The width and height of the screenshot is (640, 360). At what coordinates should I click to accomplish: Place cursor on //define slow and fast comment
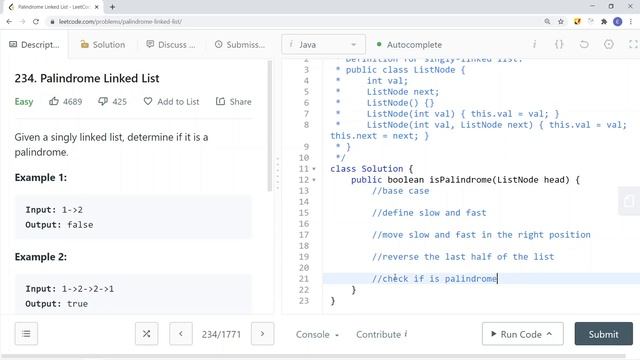point(429,213)
